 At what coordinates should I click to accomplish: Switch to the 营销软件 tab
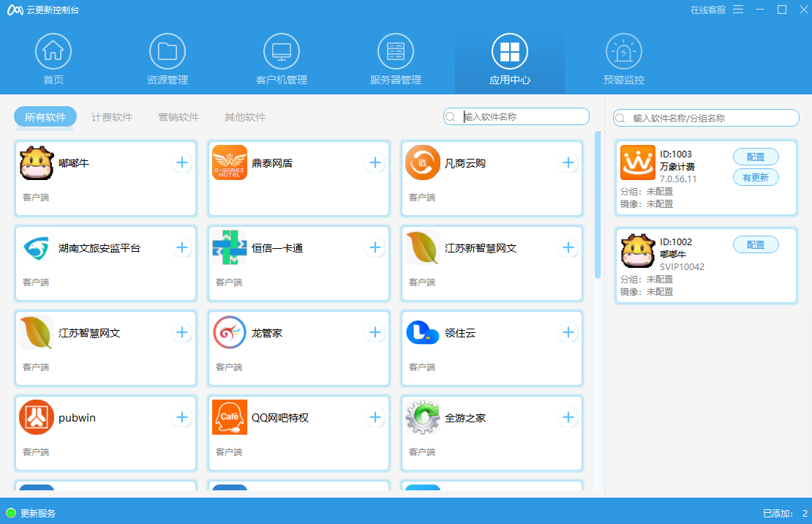tap(178, 116)
